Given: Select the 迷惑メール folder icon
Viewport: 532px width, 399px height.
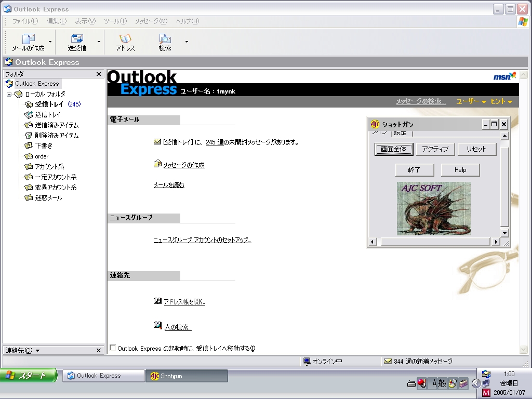Looking at the screenshot, I should point(29,198).
